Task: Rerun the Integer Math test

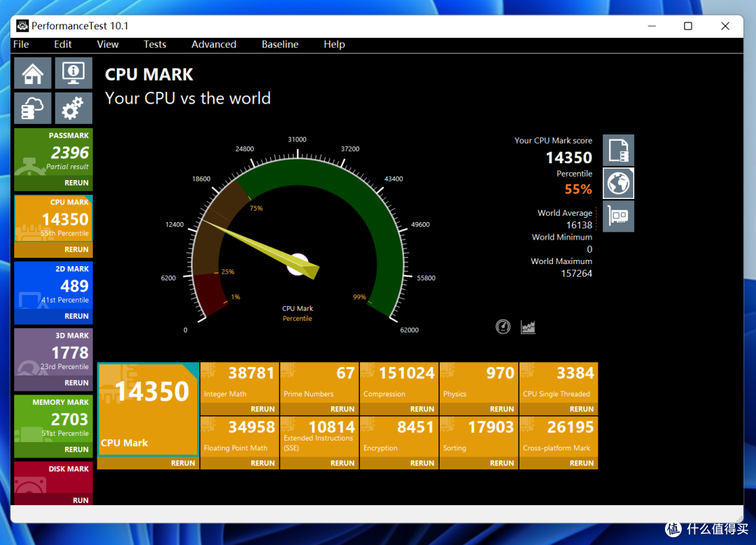Action: pyautogui.click(x=262, y=409)
